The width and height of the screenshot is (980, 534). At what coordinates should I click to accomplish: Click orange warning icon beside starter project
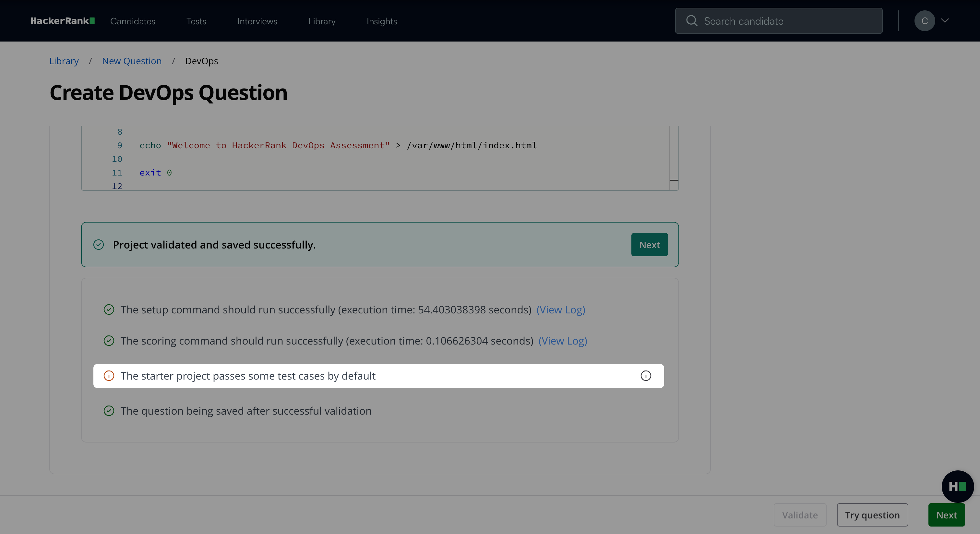pos(109,376)
